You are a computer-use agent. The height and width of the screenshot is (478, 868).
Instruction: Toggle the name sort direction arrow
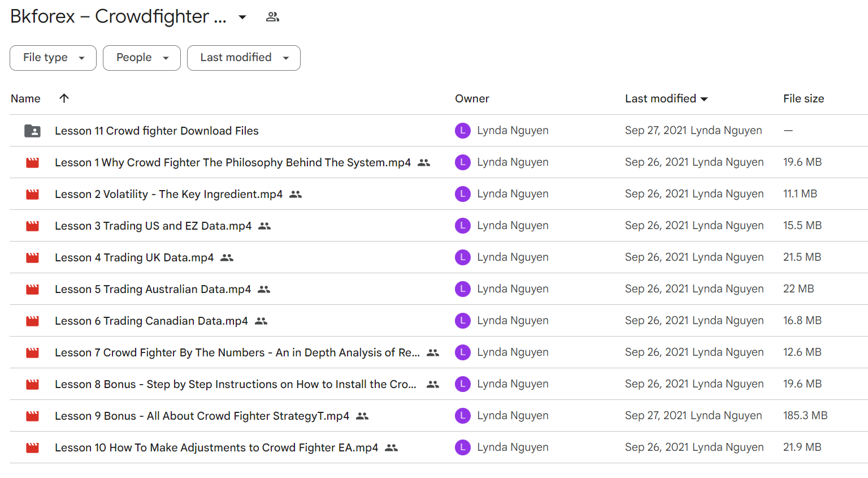[64, 98]
